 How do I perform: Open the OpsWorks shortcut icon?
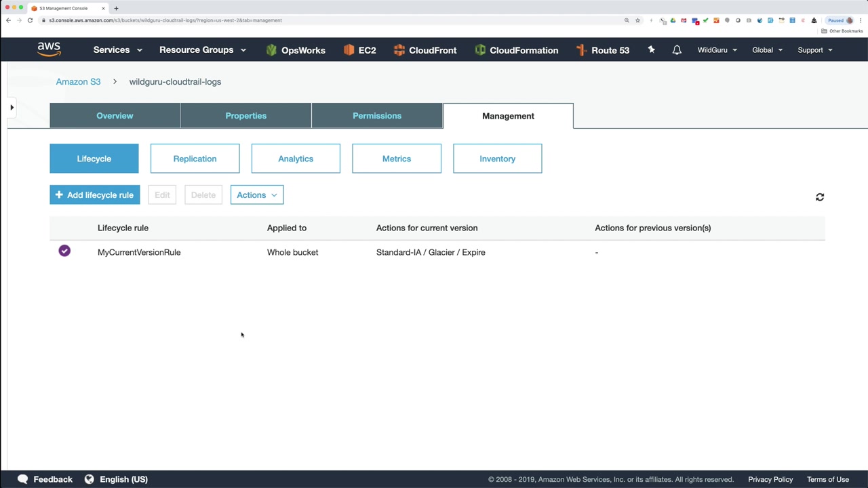(271, 50)
